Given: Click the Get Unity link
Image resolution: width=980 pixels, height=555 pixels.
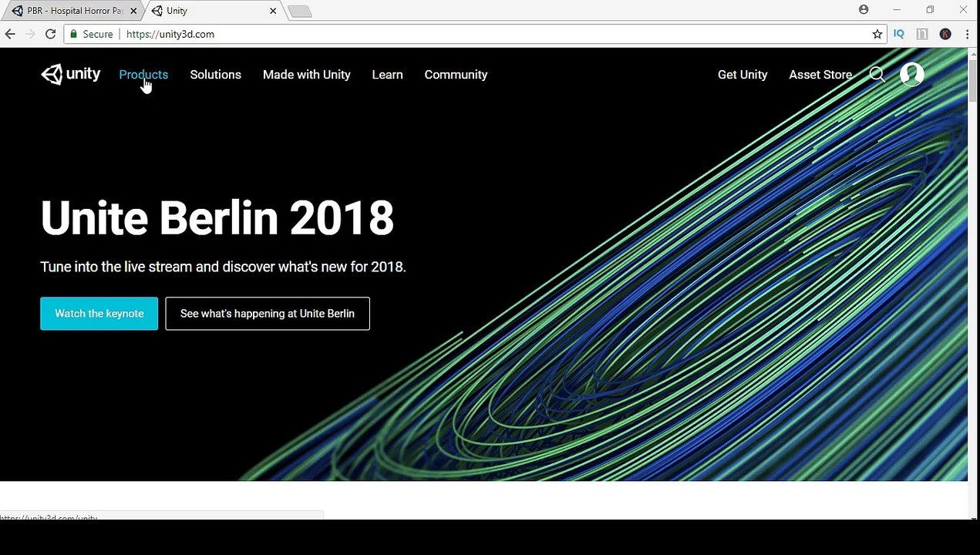Looking at the screenshot, I should tap(743, 75).
